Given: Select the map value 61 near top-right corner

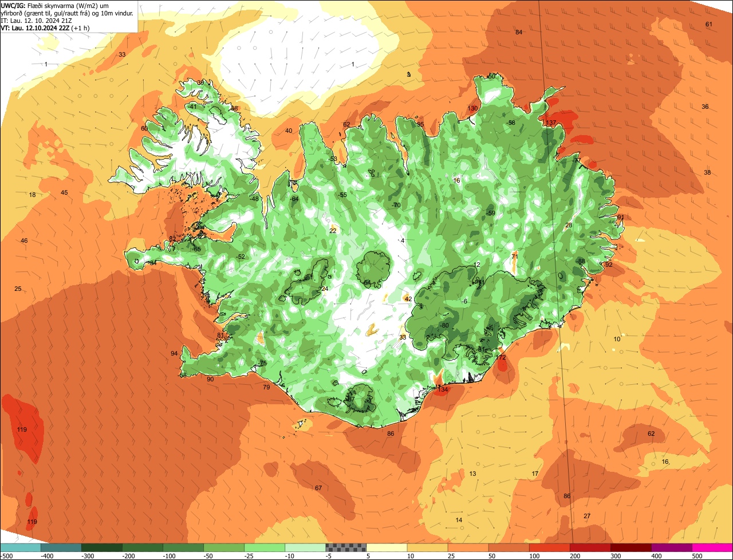Looking at the screenshot, I should point(709,24).
